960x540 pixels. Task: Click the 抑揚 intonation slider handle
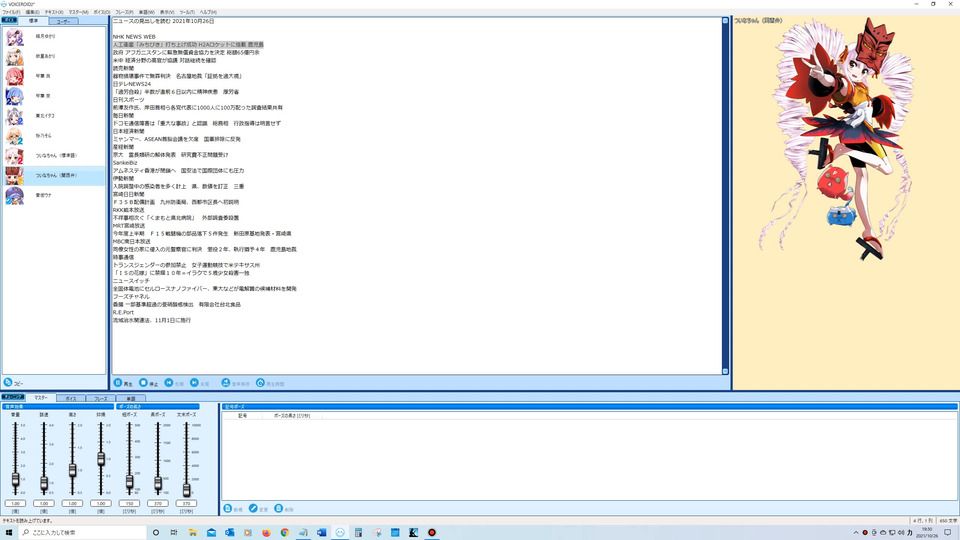pyautogui.click(x=101, y=459)
